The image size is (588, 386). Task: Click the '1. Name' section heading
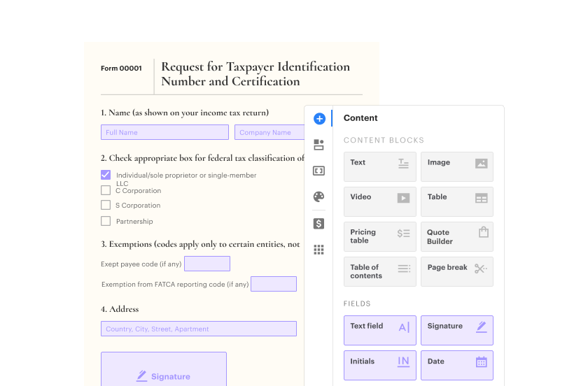(x=185, y=113)
